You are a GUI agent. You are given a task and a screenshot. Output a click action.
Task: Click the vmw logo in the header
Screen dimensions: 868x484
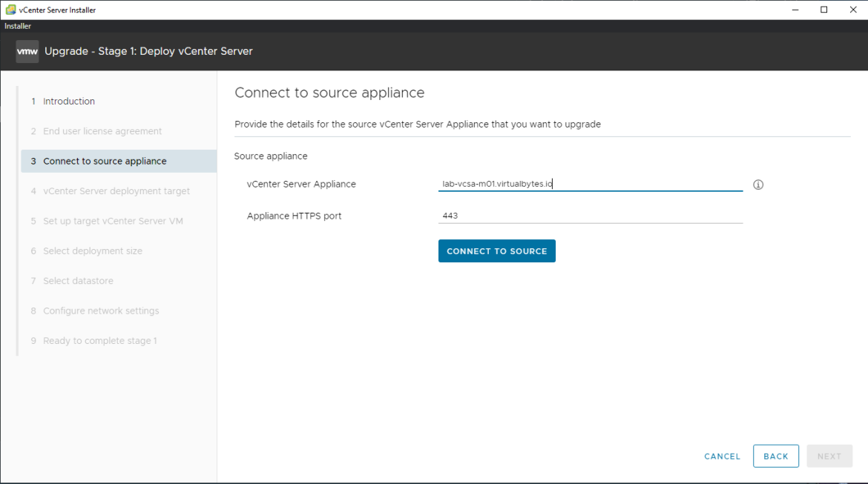(x=27, y=51)
